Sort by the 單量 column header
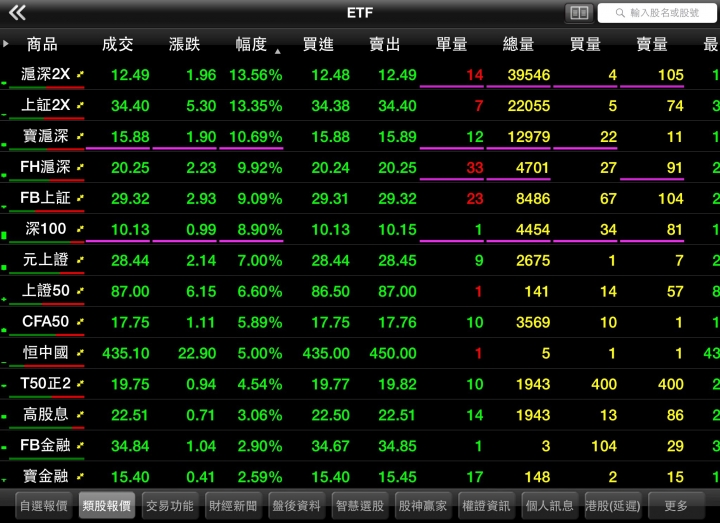The image size is (720, 523). (x=452, y=44)
